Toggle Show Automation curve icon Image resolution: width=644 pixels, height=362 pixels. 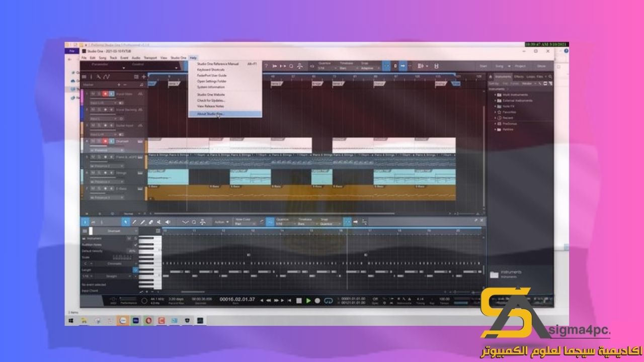tap(107, 76)
